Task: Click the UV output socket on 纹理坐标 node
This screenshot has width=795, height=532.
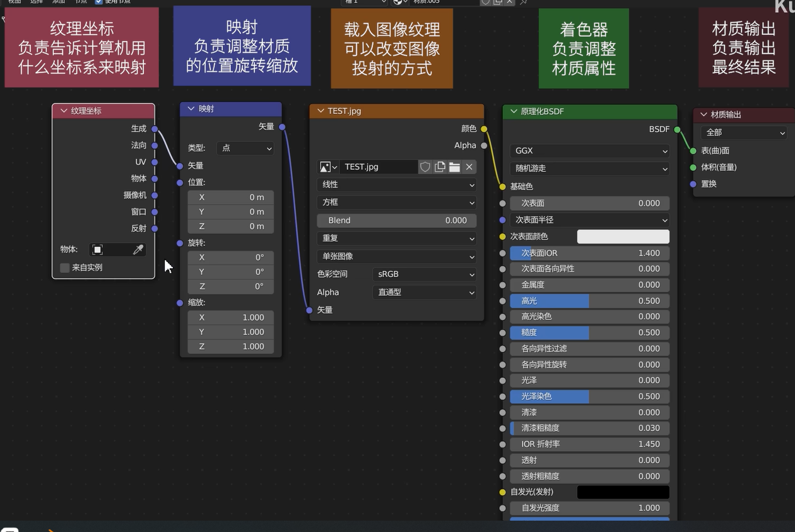Action: click(155, 162)
